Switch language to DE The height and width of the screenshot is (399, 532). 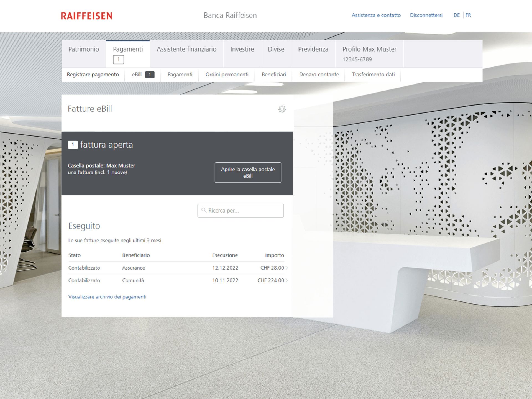click(x=456, y=15)
